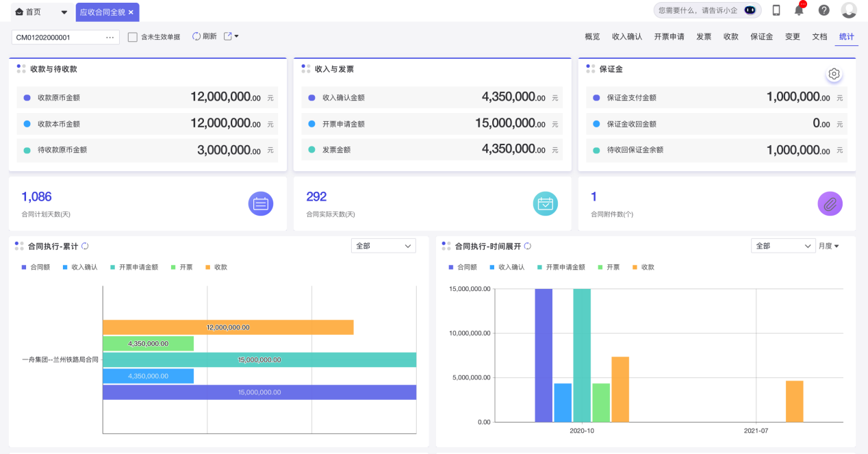This screenshot has height=454, width=868.
Task: Toggle the 含未生效单据 checkbox
Action: 133,37
